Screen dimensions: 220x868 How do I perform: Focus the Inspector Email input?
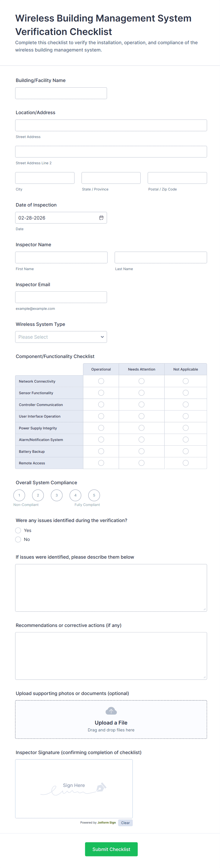(61, 297)
